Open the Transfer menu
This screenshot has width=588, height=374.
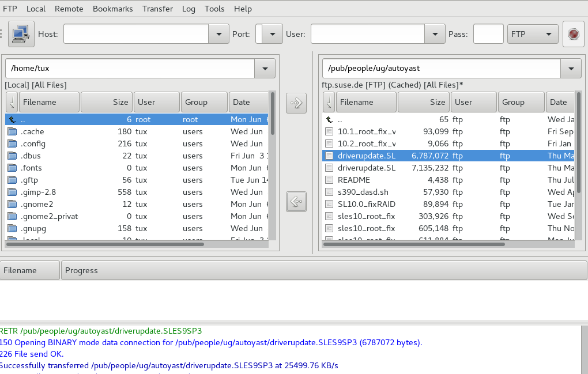157,9
